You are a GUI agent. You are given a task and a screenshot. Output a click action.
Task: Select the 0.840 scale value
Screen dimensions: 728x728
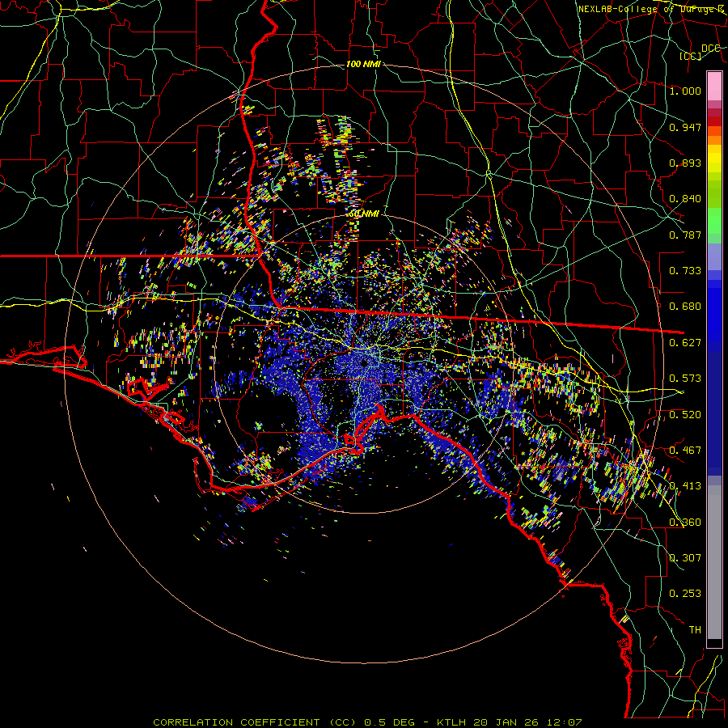pos(685,199)
